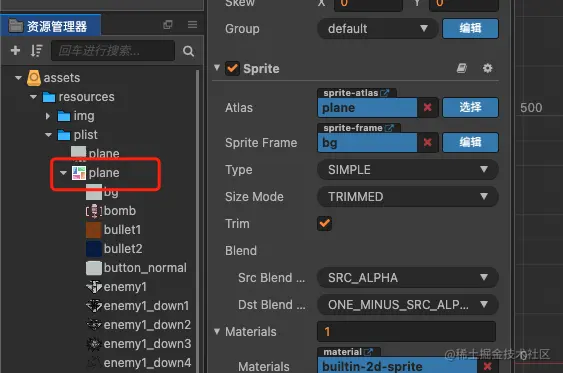Collapse the Materials array section
The image size is (563, 373).
pos(217,331)
